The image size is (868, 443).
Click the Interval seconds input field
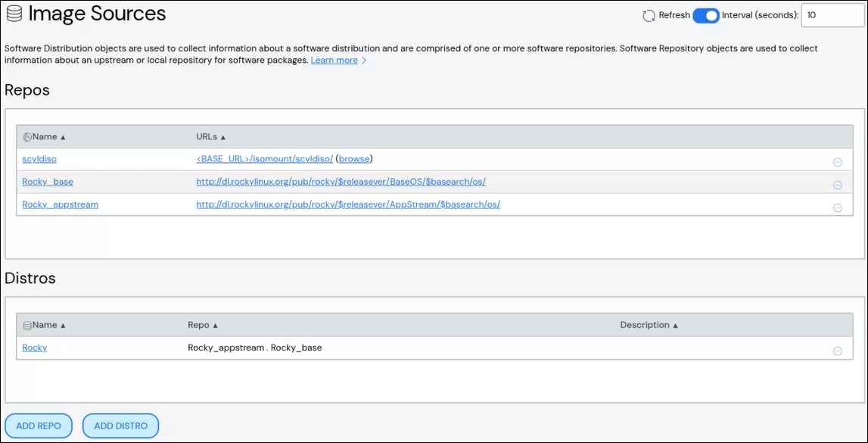[x=832, y=14]
